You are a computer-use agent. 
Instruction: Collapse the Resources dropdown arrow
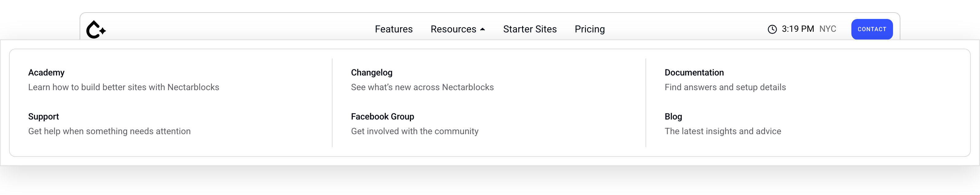482,29
